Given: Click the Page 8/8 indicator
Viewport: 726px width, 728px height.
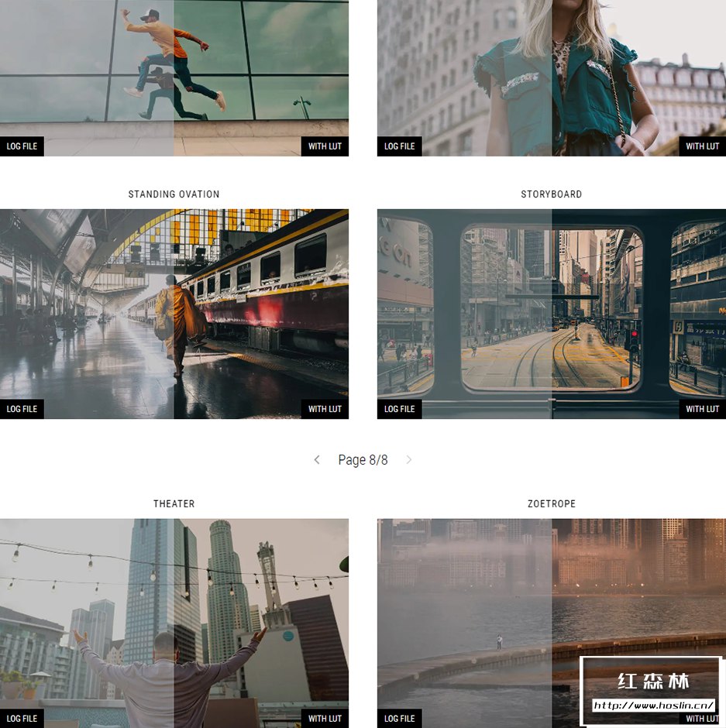Looking at the screenshot, I should [x=363, y=459].
